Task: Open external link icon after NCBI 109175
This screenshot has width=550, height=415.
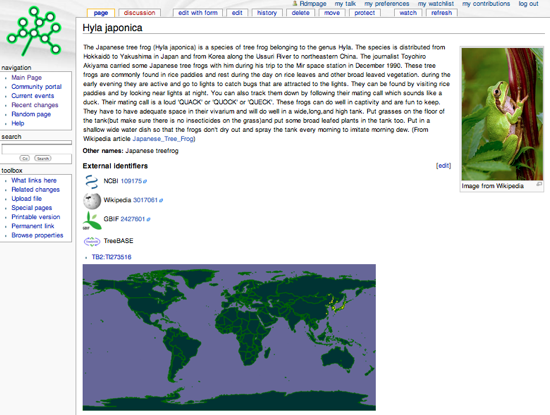Action: pyautogui.click(x=145, y=181)
